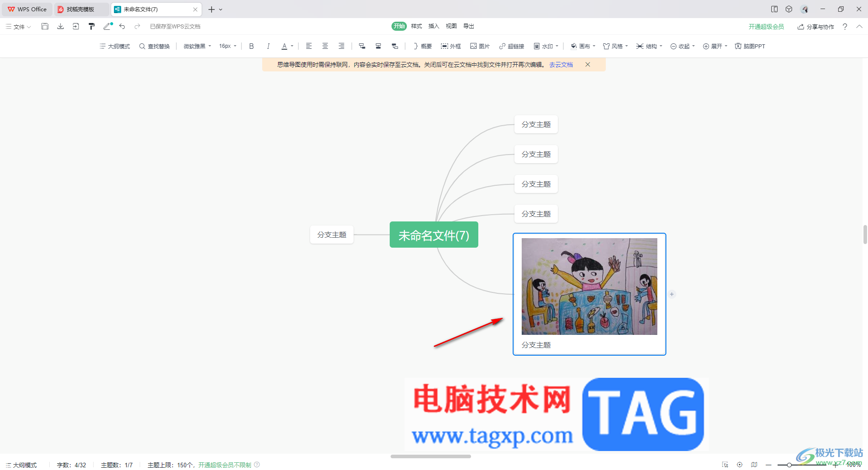The width and height of the screenshot is (868, 470).
Task: Click the save icon in top toolbar
Action: point(45,27)
